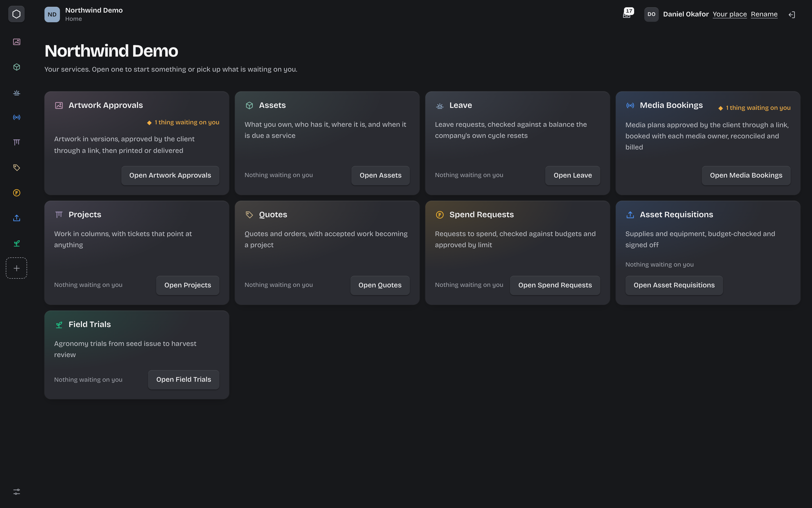Add a new service with plus icon

(x=16, y=268)
